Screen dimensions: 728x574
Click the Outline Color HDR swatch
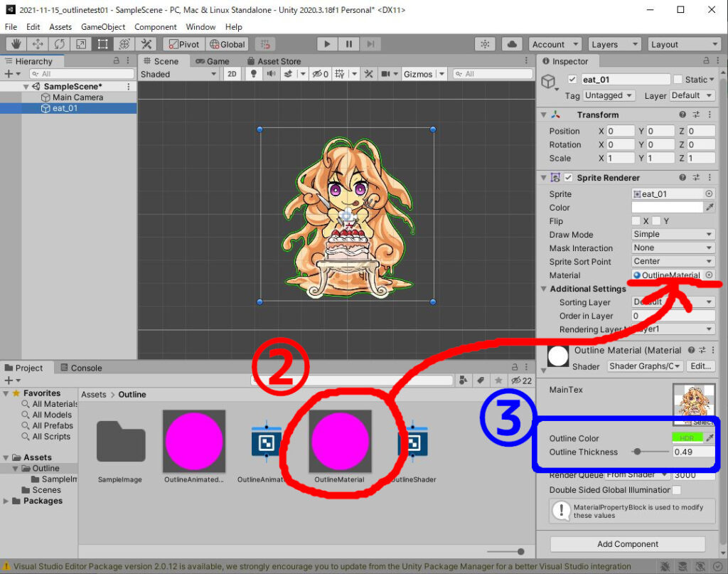pos(687,438)
